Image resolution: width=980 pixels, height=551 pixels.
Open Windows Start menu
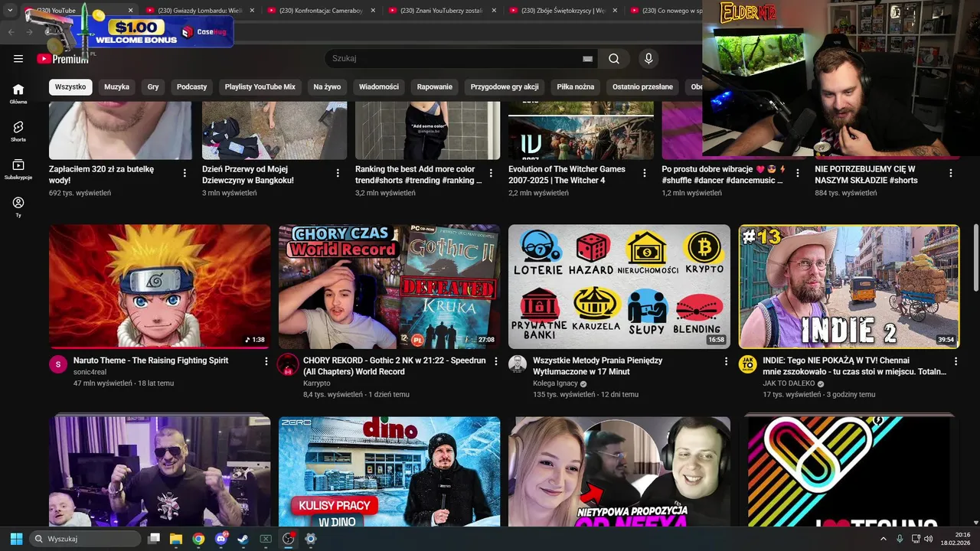point(16,539)
